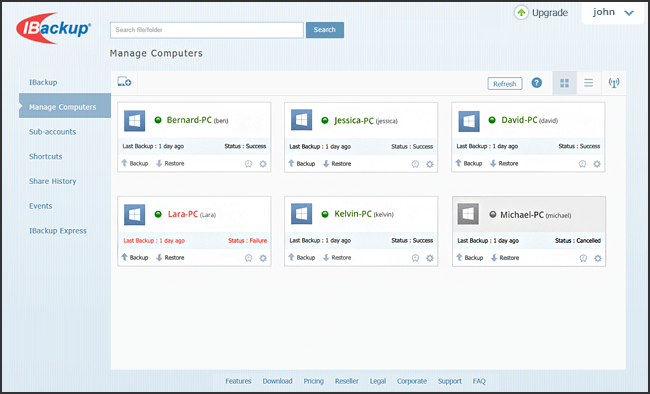Start Backup for Jessica-PC
Screen dimensions: 650x394
[x=301, y=164]
